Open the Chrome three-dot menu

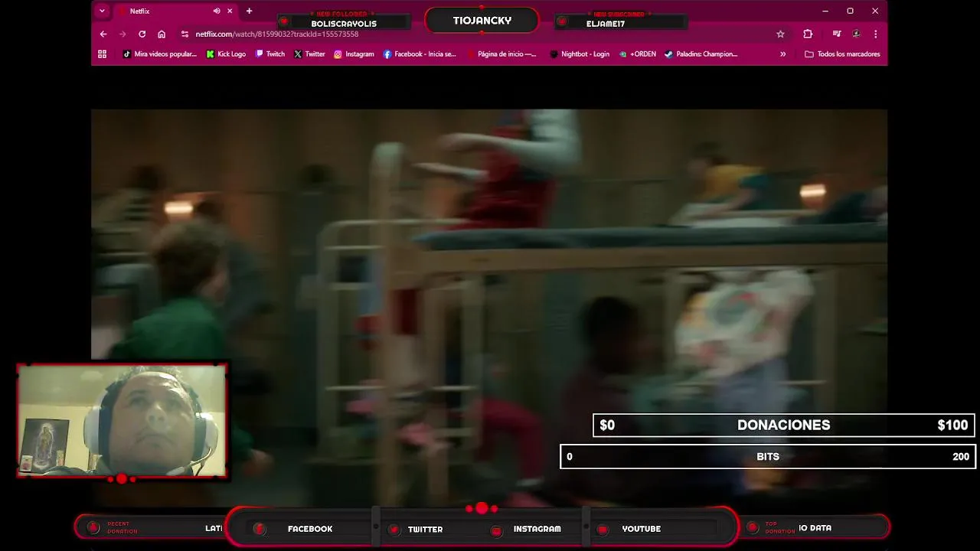pos(875,34)
